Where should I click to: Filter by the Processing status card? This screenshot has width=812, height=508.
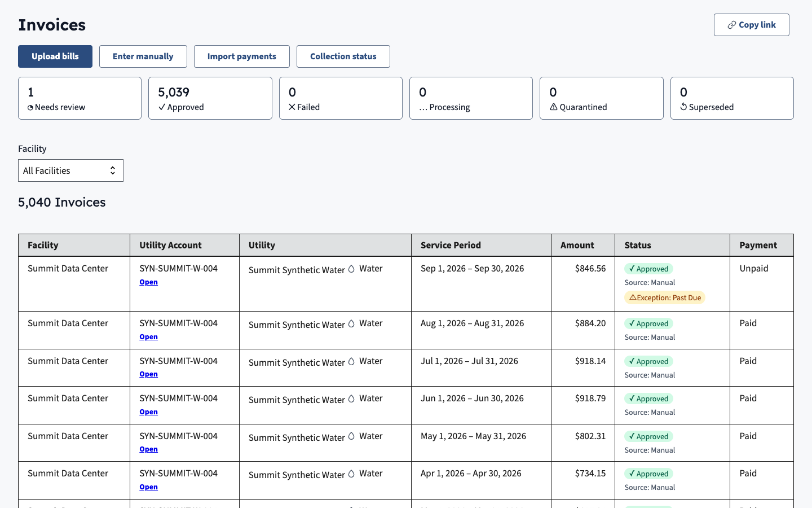[471, 98]
